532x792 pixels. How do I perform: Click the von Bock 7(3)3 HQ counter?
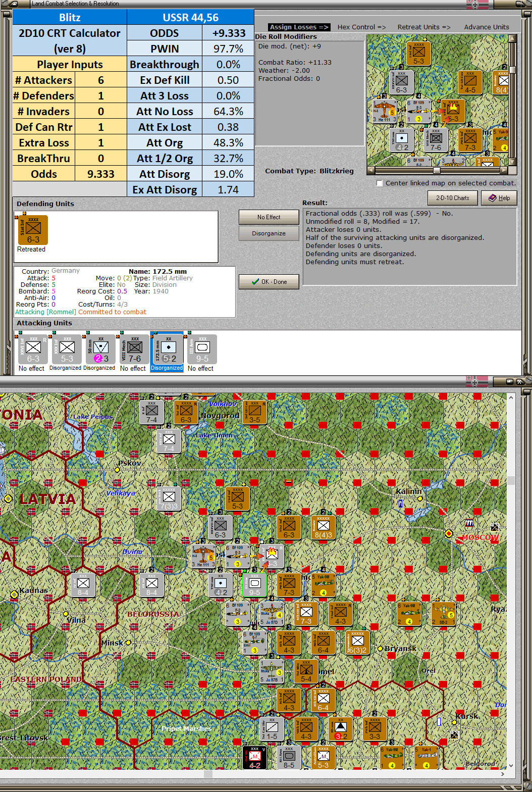(169, 499)
